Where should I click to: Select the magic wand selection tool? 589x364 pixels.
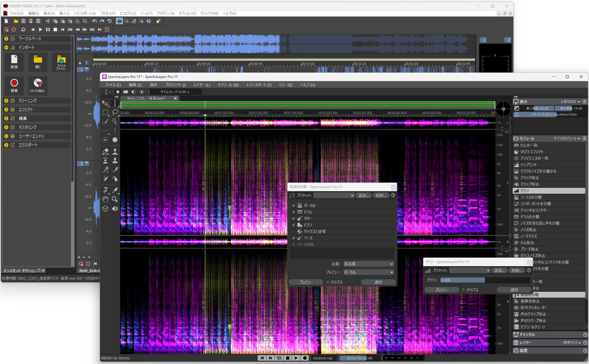115,121
